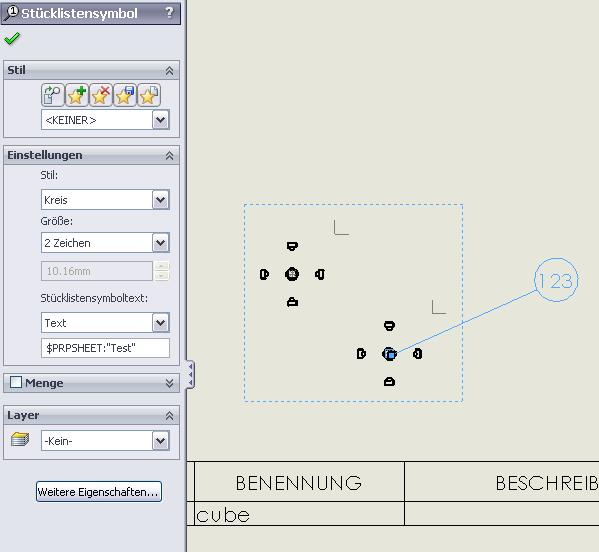This screenshot has width=599, height=552.
Task: Click the $PRPSHEET:"Test" text field
Action: coord(105,348)
